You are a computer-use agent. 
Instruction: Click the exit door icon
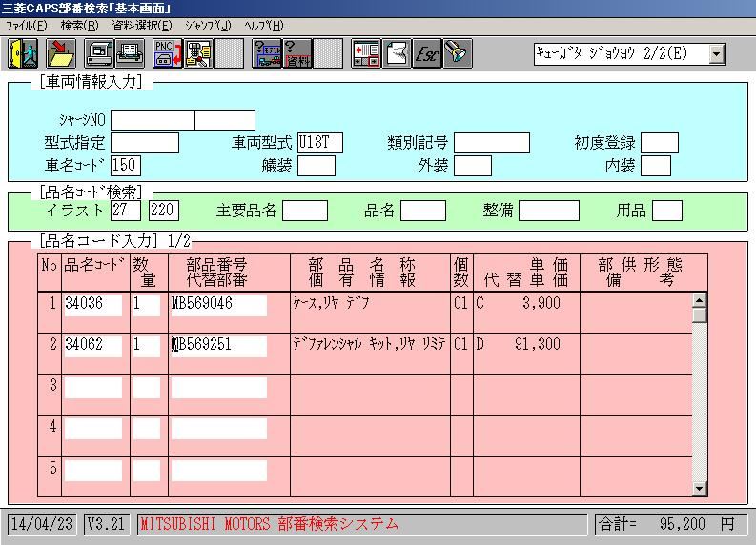[x=23, y=53]
